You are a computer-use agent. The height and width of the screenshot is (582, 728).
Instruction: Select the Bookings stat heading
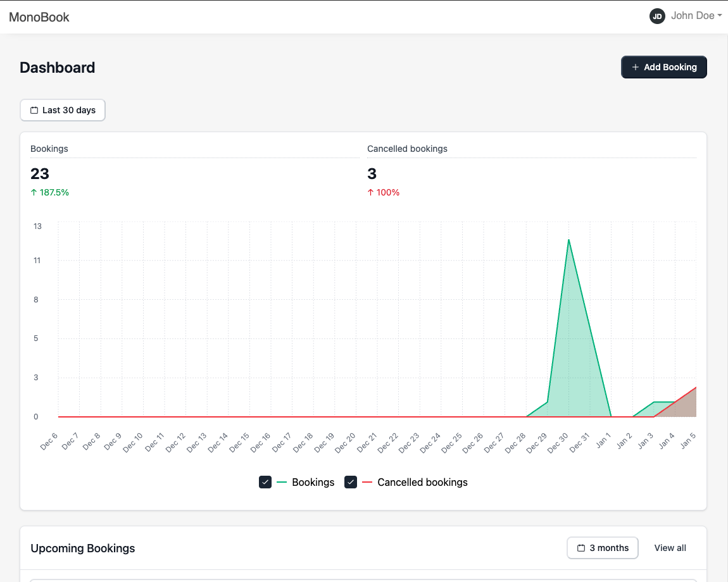click(49, 149)
